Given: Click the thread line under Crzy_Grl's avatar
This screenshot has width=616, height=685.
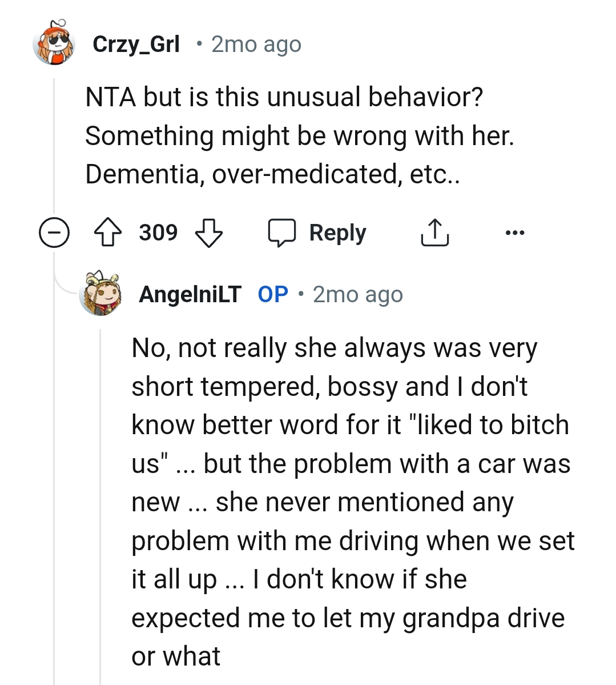Looking at the screenshot, I should 54,143.
